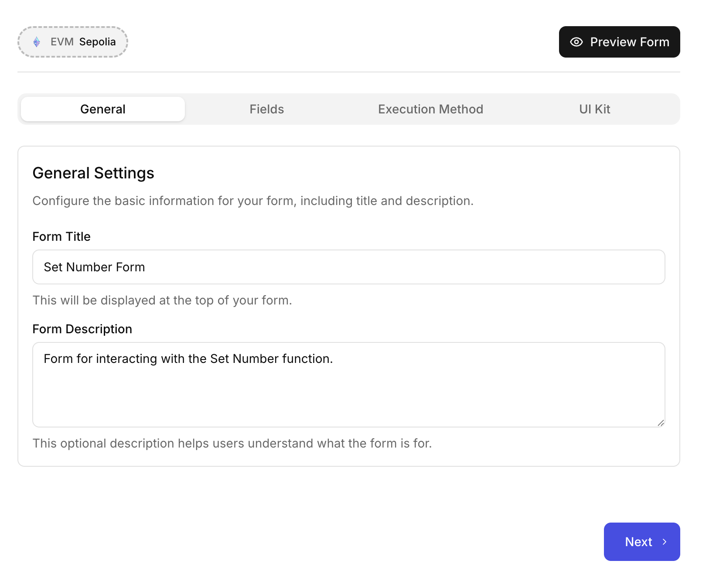Click the Form Description label

pyautogui.click(x=82, y=328)
